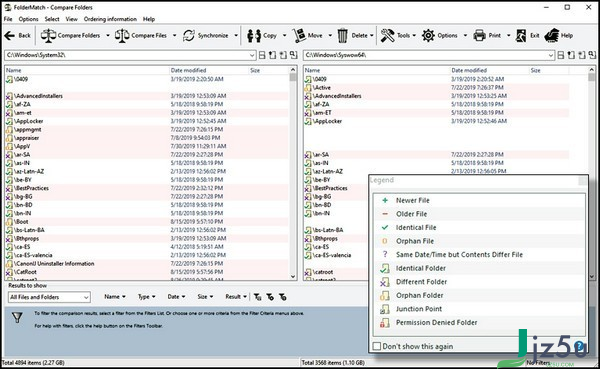Click the Delete trash can icon
600x369 pixels.
pyautogui.click(x=342, y=36)
